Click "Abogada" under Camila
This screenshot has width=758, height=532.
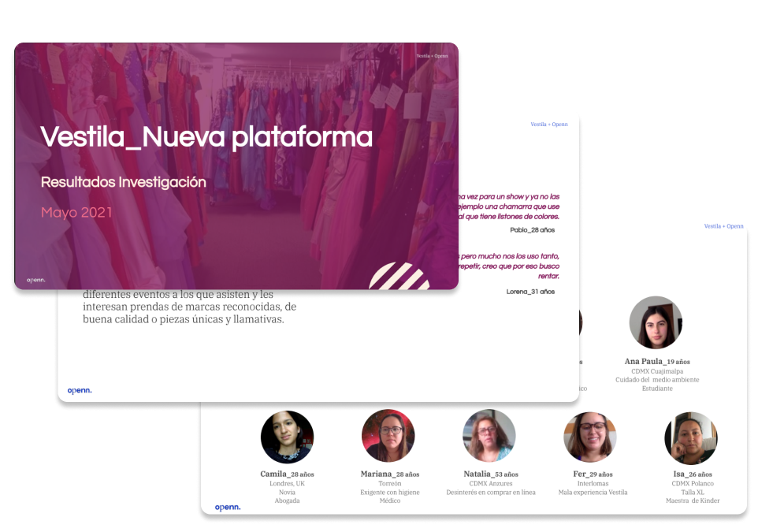(287, 500)
